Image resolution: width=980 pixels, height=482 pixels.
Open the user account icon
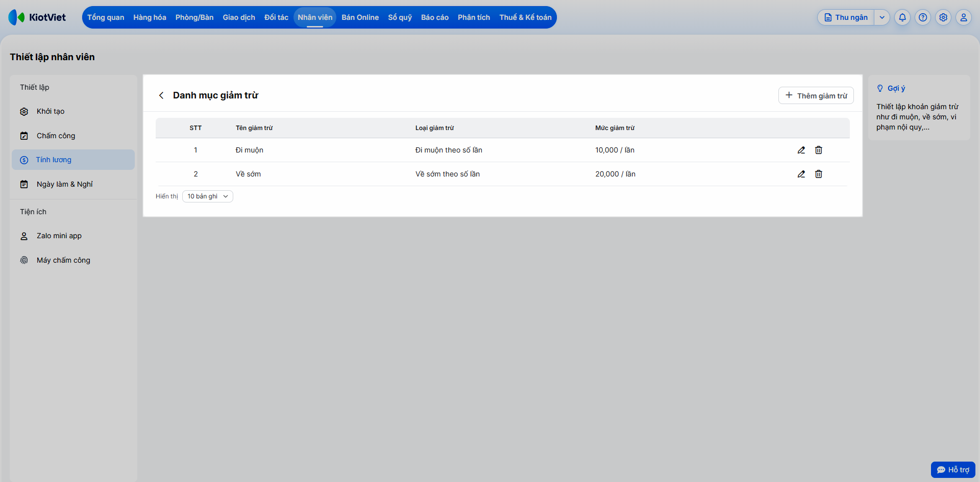tap(964, 17)
